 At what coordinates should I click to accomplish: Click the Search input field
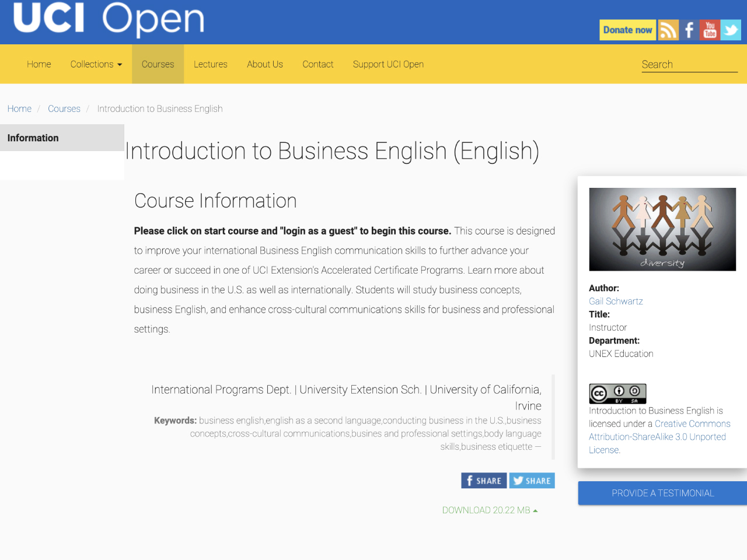tap(690, 64)
